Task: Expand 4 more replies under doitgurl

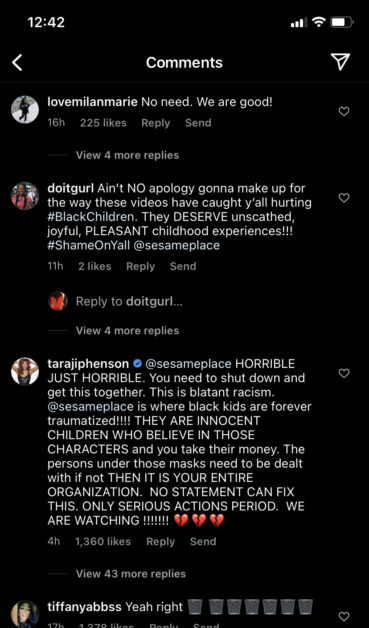Action: tap(127, 330)
